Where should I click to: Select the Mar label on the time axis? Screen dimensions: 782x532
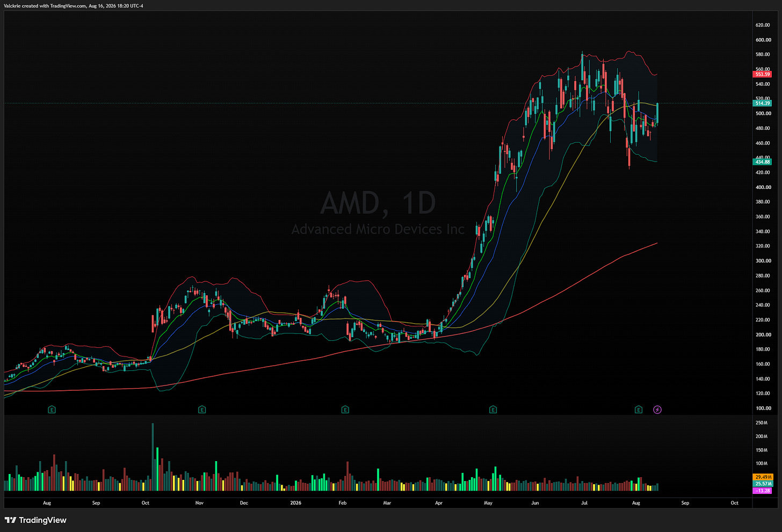(x=387, y=503)
